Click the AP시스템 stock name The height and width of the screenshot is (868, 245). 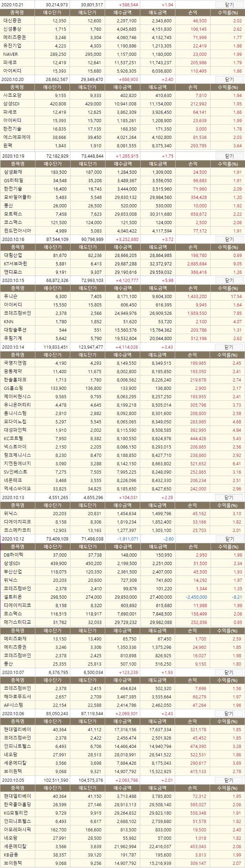[13, 705]
